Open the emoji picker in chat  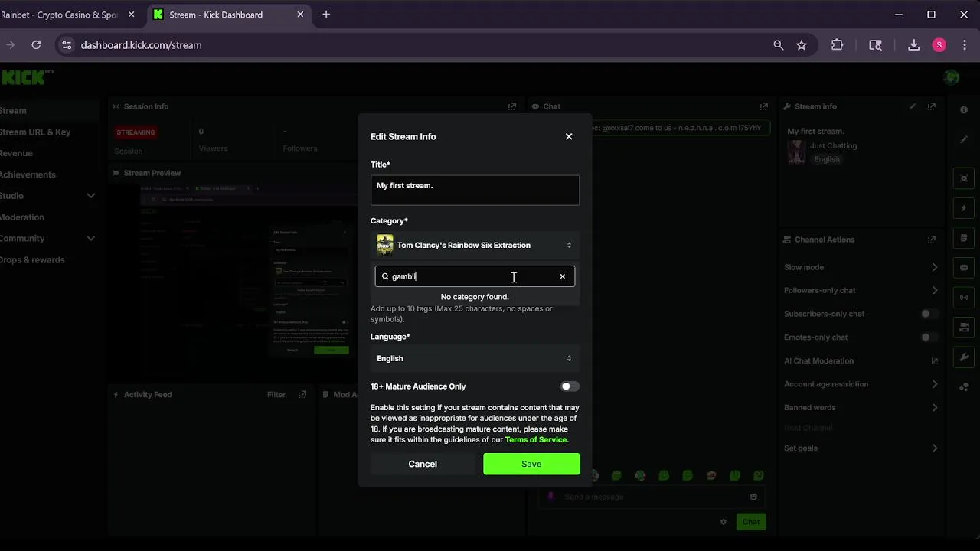(x=753, y=497)
